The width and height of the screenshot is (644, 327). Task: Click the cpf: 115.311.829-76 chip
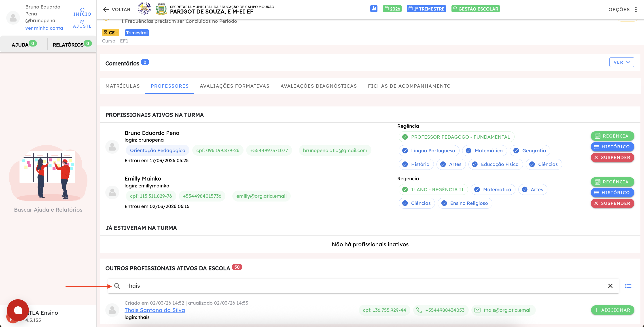pos(151,196)
